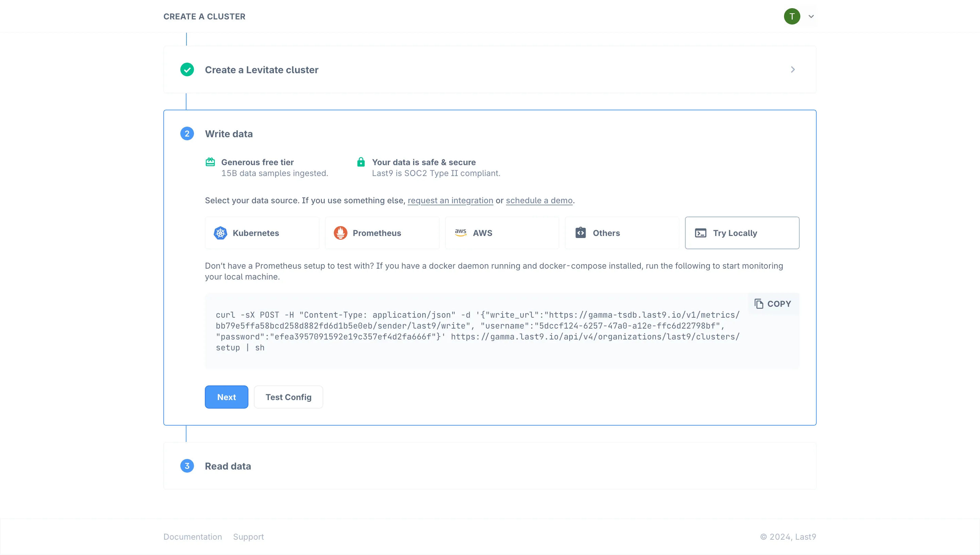Select the Others data source icon

tap(580, 232)
